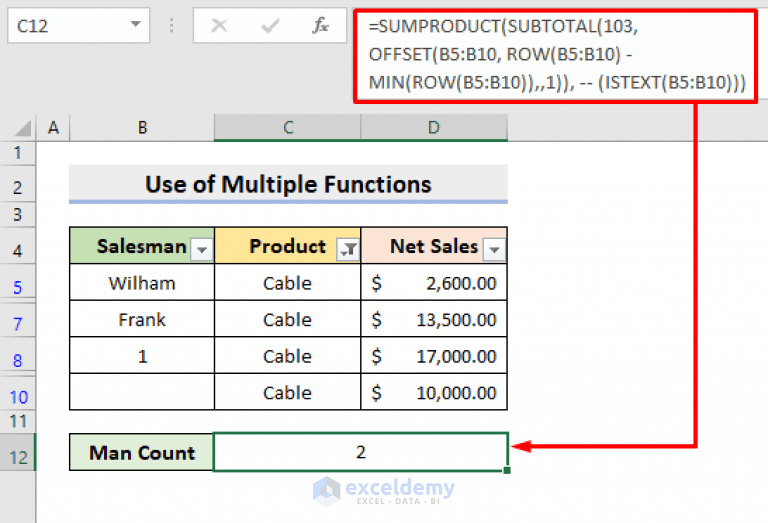Click the Cancel X icon in formula bar
The width and height of the screenshot is (768, 523).
point(219,25)
